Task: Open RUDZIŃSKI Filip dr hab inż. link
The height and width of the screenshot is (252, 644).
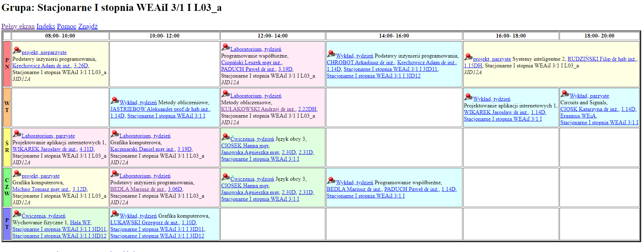Action: [601, 59]
